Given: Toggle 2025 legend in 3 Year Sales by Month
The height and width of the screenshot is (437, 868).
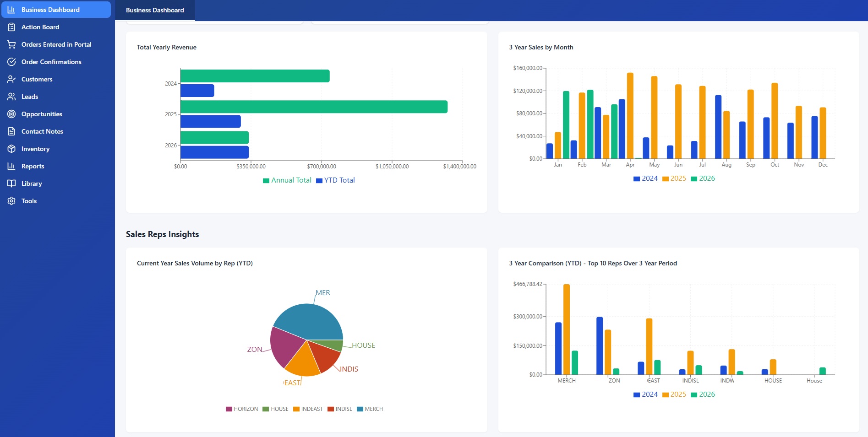Looking at the screenshot, I should click(x=674, y=178).
